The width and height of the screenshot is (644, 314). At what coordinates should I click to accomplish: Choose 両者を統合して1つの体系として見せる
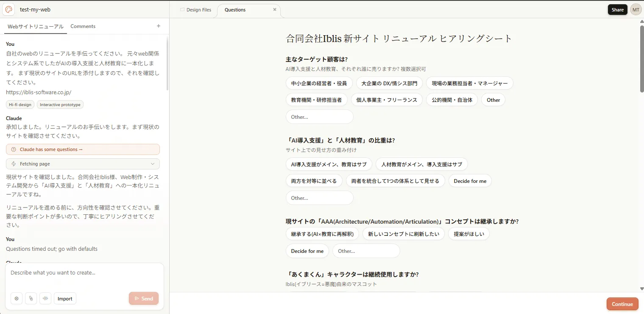coord(396,181)
